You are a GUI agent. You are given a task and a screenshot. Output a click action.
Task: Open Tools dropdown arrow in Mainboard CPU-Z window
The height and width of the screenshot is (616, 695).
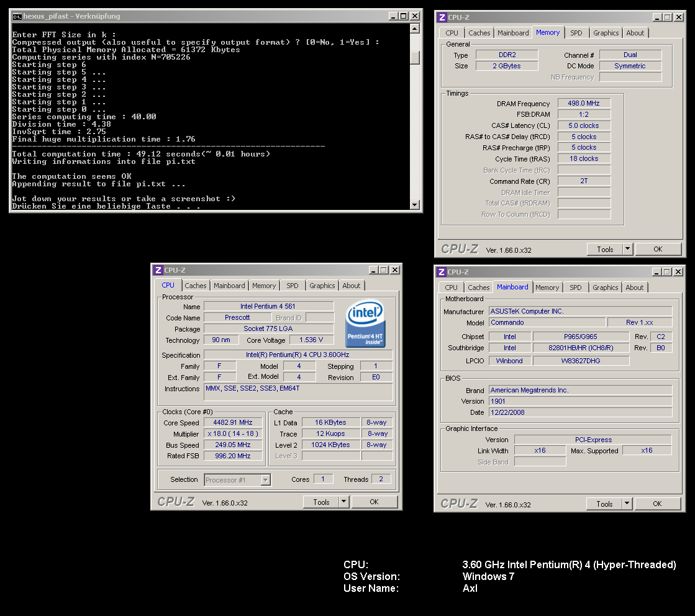click(627, 504)
